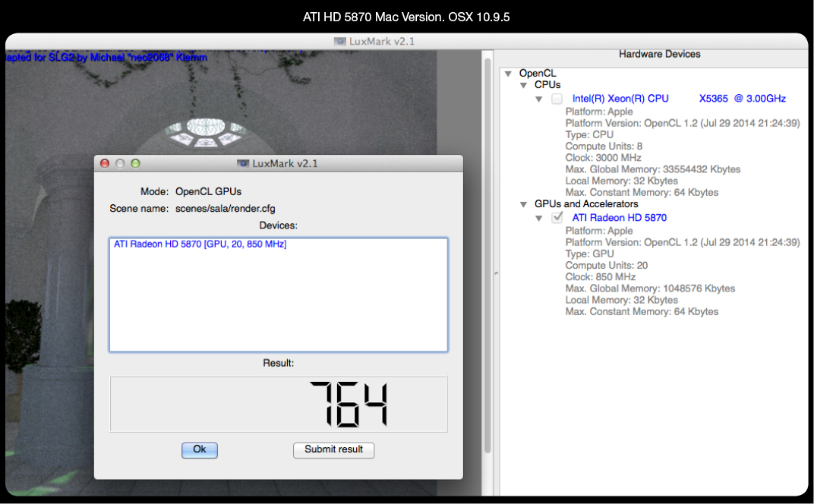Click the GPU 'Compute Units: 20' line
Screen dimensions: 814x504
pyautogui.click(x=607, y=265)
